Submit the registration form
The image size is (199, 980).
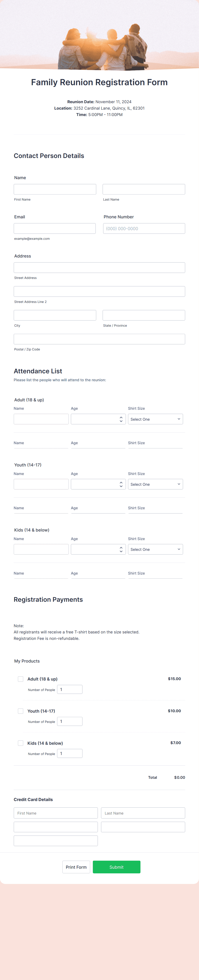(116, 867)
